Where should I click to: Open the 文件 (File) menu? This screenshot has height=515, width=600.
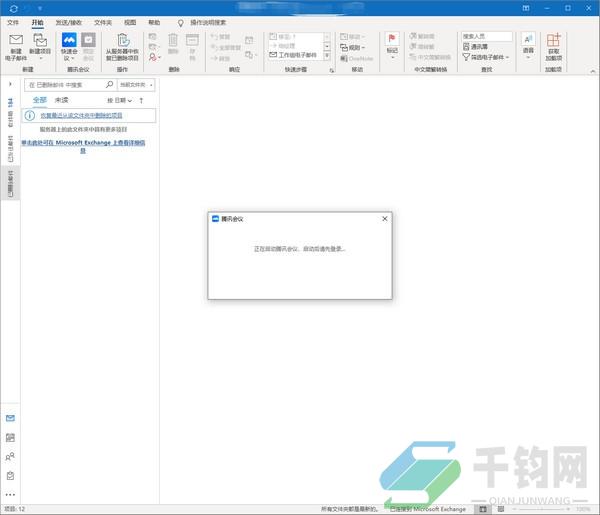pos(13,21)
